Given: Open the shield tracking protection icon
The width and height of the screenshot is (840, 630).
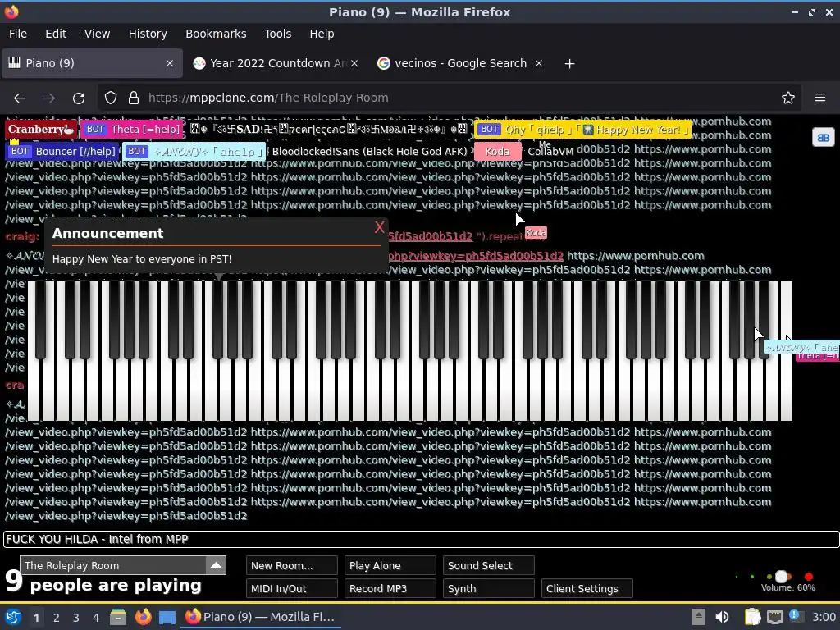Looking at the screenshot, I should pyautogui.click(x=111, y=98).
